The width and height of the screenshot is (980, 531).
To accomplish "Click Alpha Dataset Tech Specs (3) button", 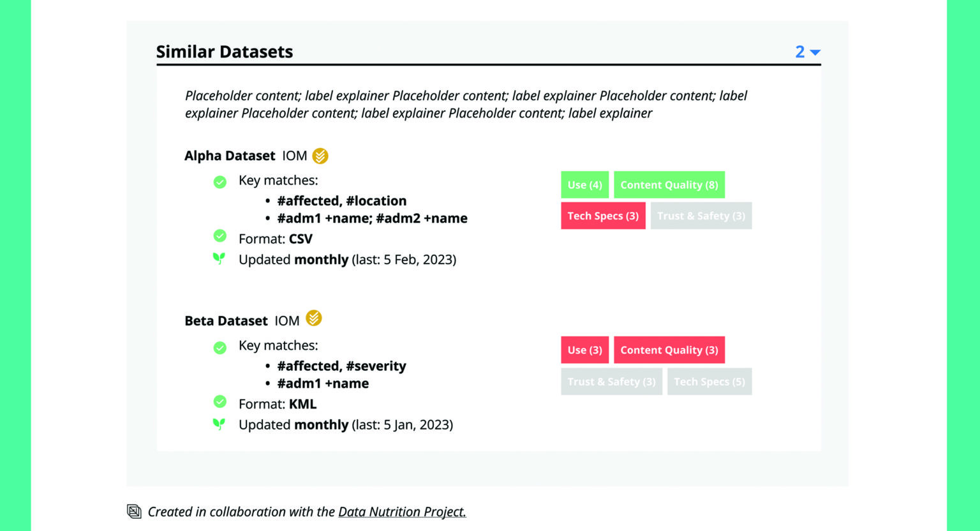I will tap(603, 216).
